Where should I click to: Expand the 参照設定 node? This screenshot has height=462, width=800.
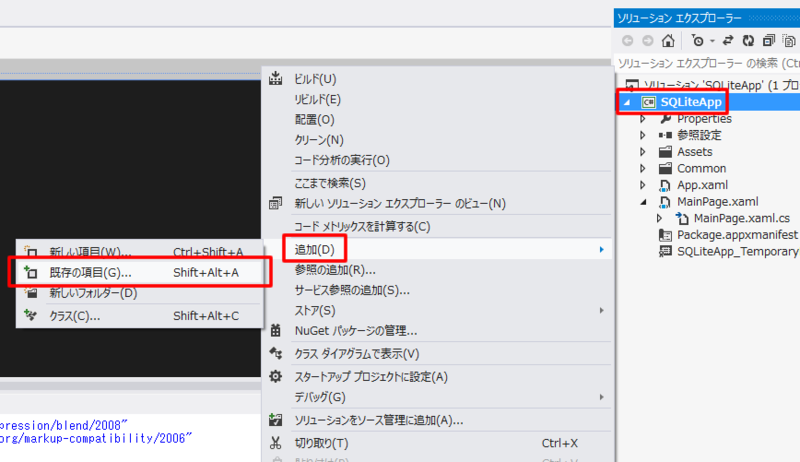pyautogui.click(x=643, y=135)
